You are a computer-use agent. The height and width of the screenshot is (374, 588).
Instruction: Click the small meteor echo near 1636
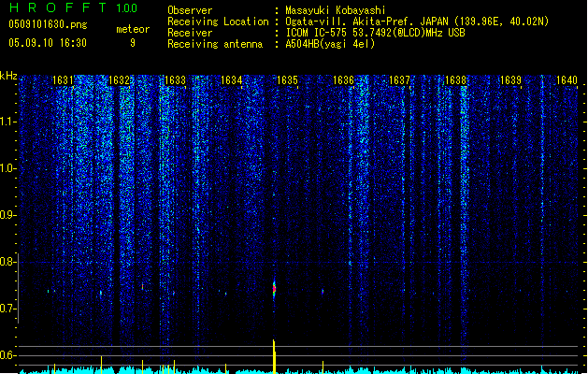[323, 291]
